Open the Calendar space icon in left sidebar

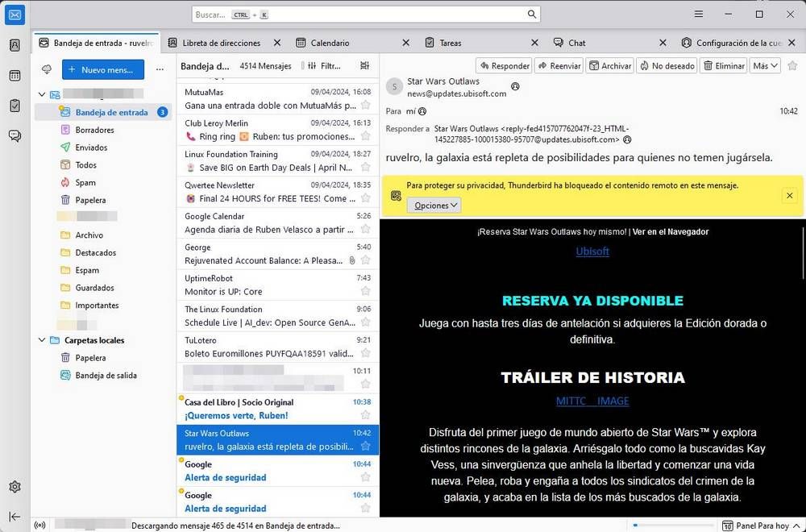14,75
